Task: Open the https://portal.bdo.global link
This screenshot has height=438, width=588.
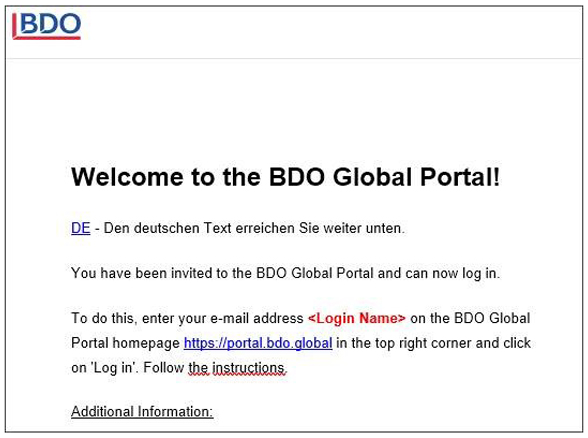Action: [258, 343]
